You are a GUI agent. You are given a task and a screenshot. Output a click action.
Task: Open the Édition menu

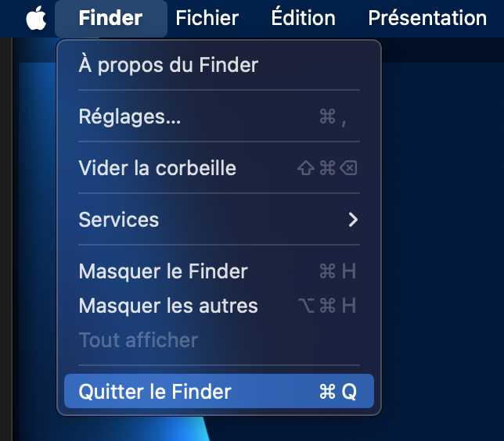[x=303, y=18]
